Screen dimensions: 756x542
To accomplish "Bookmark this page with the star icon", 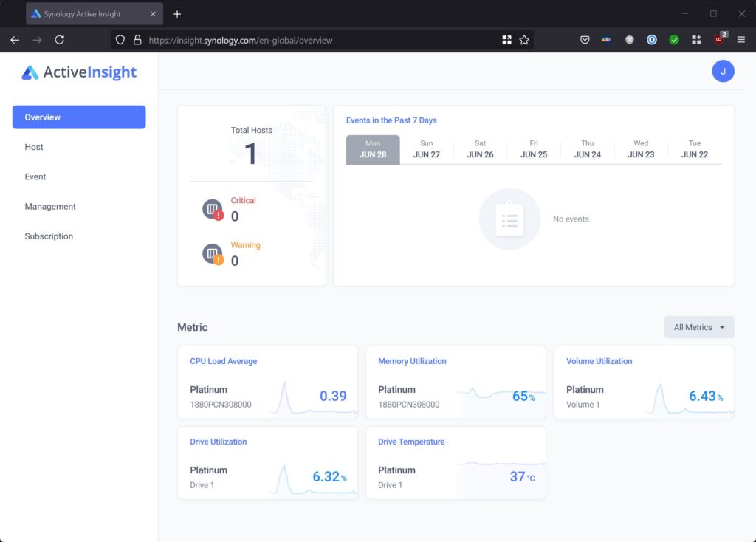I will click(524, 40).
